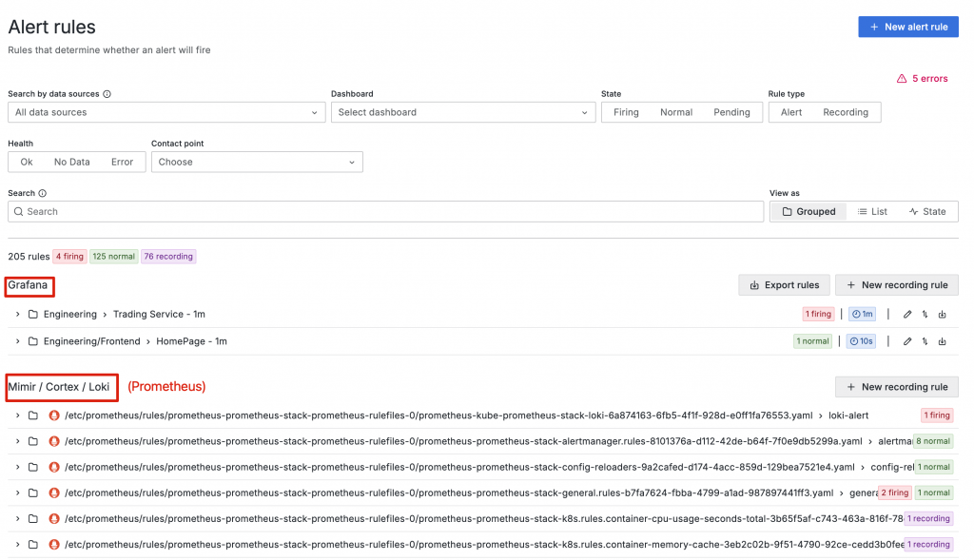Image resolution: width=974 pixels, height=560 pixels.
Task: Click the Prometheus icon in the container-memory-cache row
Action: pyautogui.click(x=54, y=545)
